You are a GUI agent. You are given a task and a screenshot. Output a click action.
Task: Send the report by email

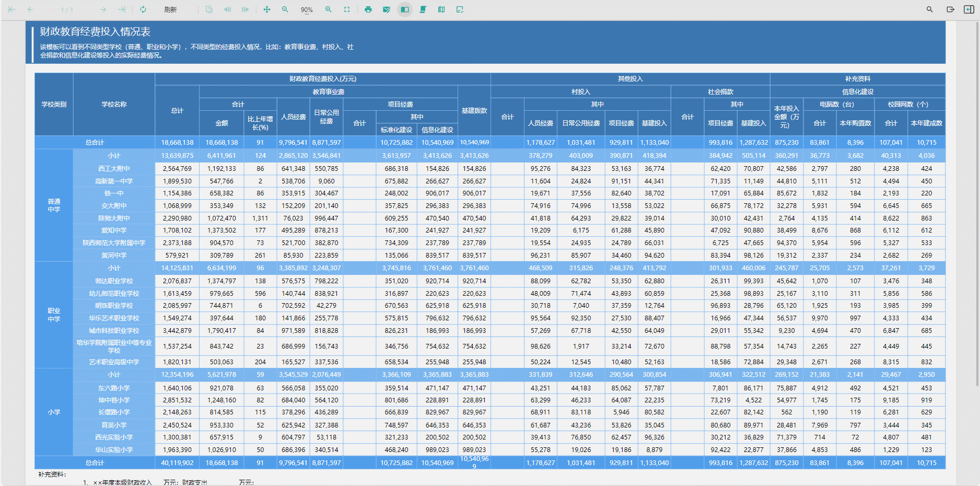[x=387, y=9]
